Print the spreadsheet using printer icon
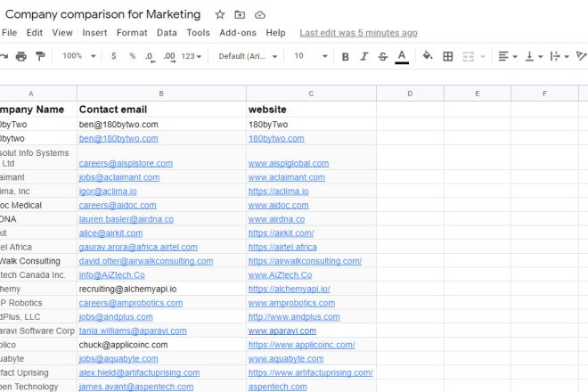588x392 pixels. 21,56
